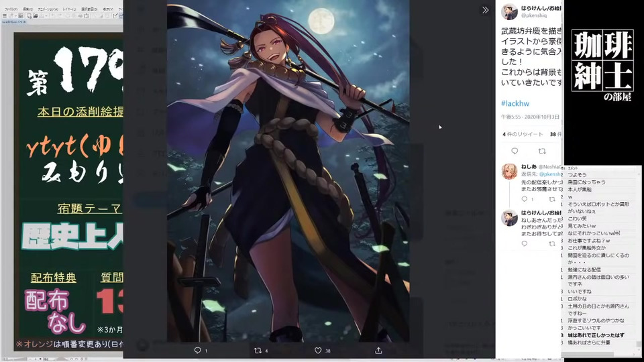
Task: Open the レイヤー(L) menu
Action: click(x=69, y=9)
